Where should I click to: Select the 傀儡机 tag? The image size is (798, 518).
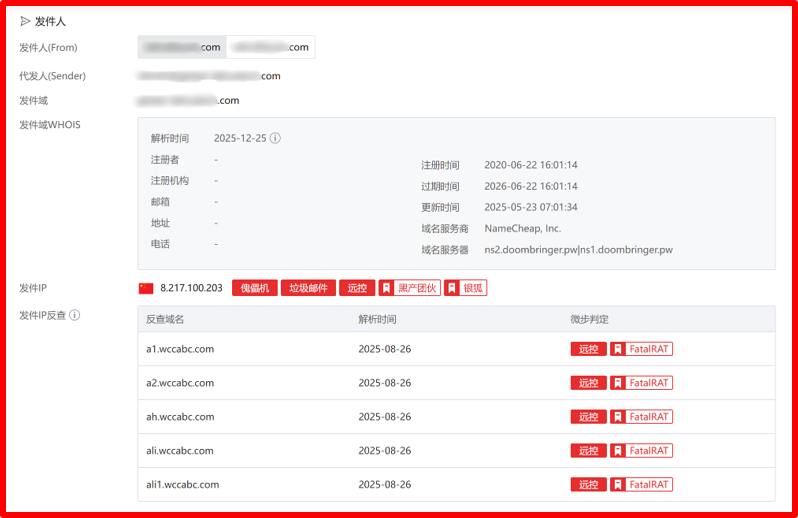(254, 288)
